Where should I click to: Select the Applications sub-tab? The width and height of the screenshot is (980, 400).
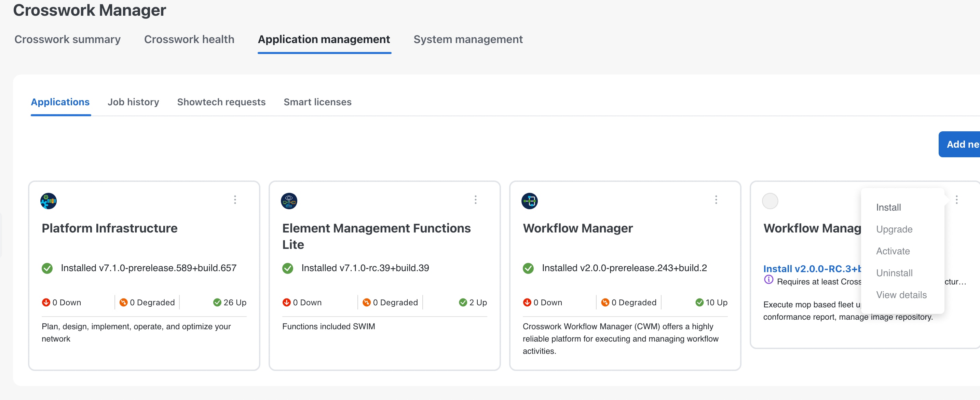tap(60, 102)
